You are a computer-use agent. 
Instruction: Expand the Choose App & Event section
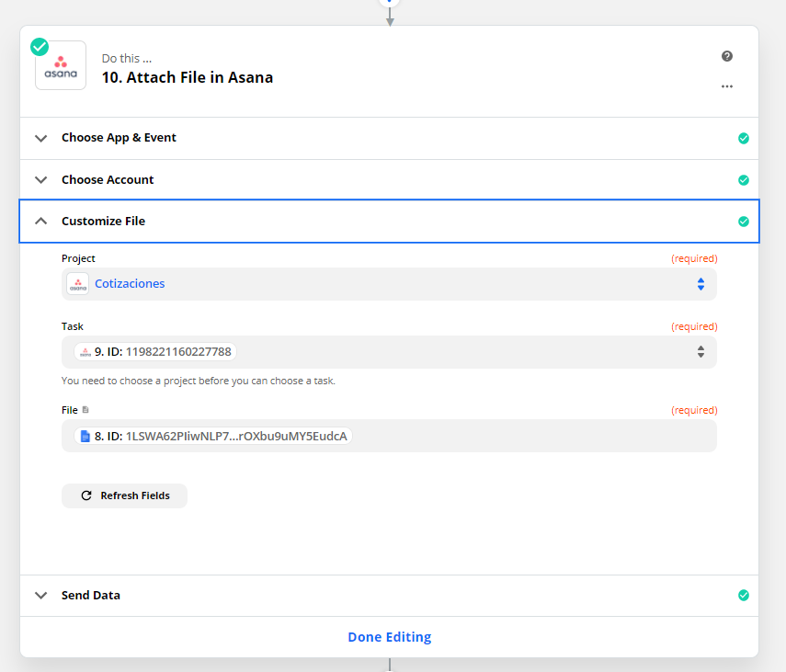click(x=41, y=138)
